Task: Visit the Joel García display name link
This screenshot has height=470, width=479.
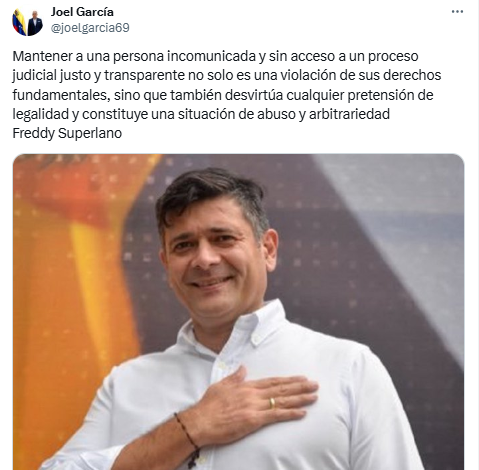Action: tap(82, 12)
